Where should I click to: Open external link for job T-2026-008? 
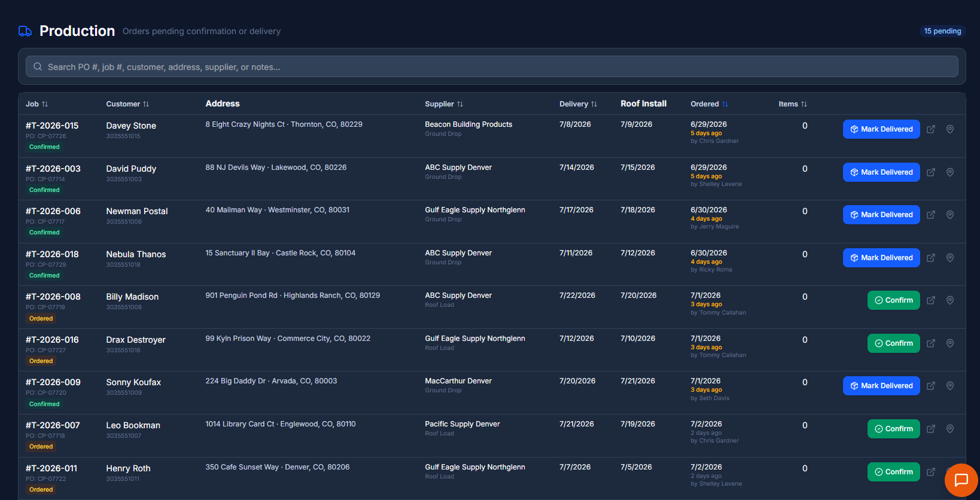[x=931, y=300]
